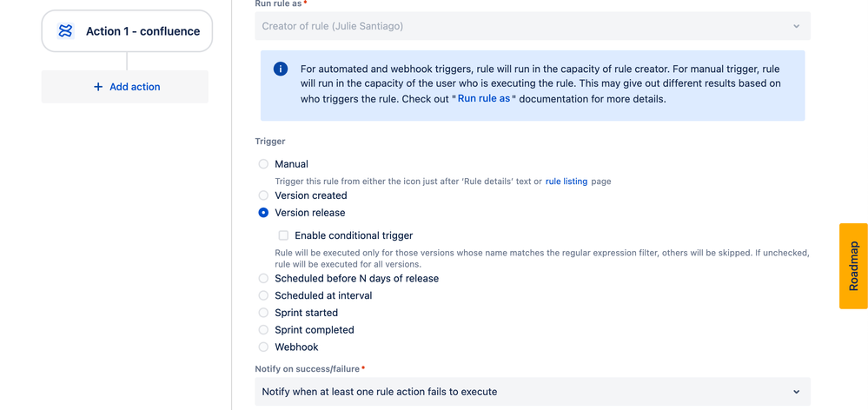This screenshot has width=868, height=410.
Task: Select the Version created trigger
Action: click(263, 195)
